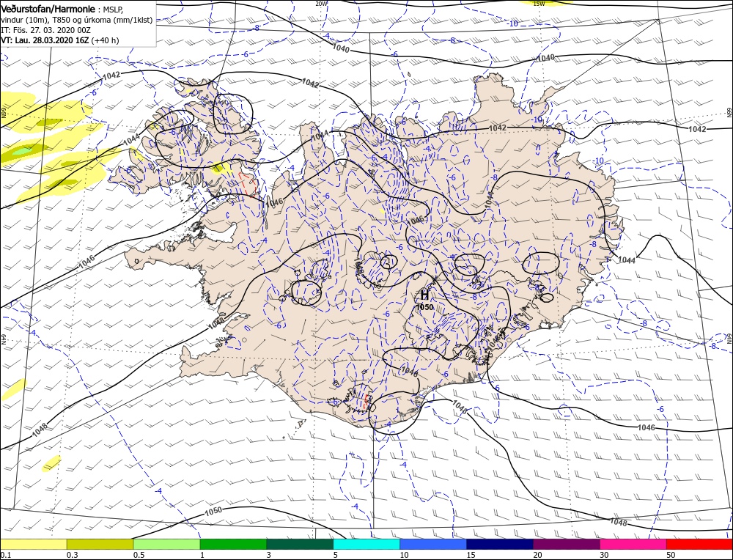Select the green 1–3 mm legend swatch
This screenshot has height=560, width=733.
pyautogui.click(x=233, y=544)
